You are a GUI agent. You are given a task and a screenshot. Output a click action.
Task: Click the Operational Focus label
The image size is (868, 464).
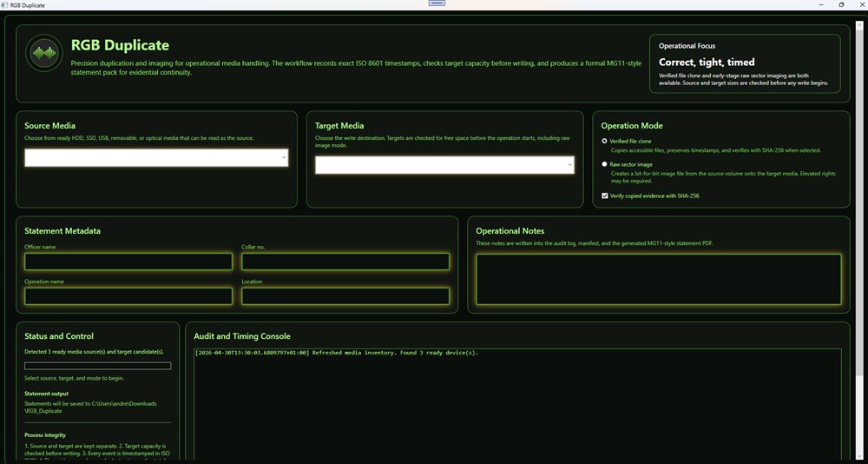click(x=687, y=46)
